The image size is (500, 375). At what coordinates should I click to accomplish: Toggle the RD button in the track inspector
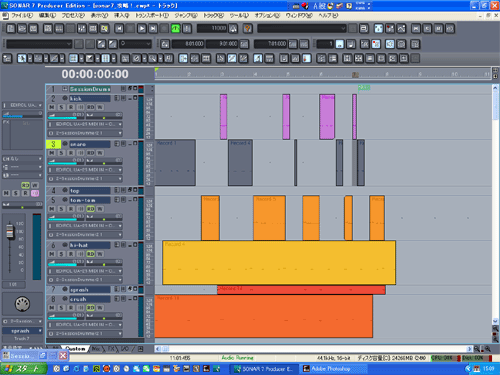[25, 185]
